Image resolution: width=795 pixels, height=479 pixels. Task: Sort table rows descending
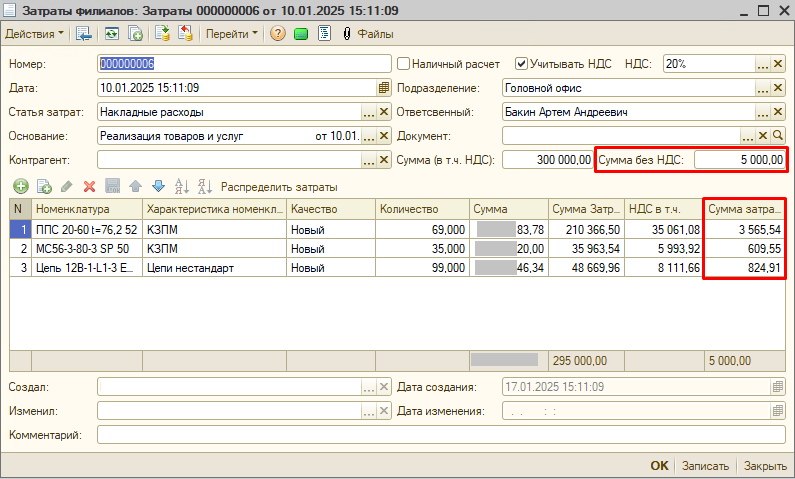(205, 187)
